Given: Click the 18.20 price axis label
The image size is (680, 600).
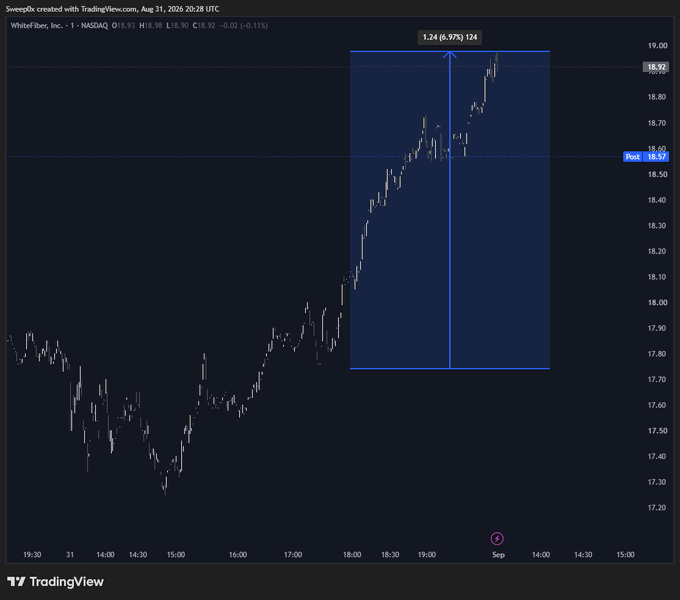Looking at the screenshot, I should [657, 251].
